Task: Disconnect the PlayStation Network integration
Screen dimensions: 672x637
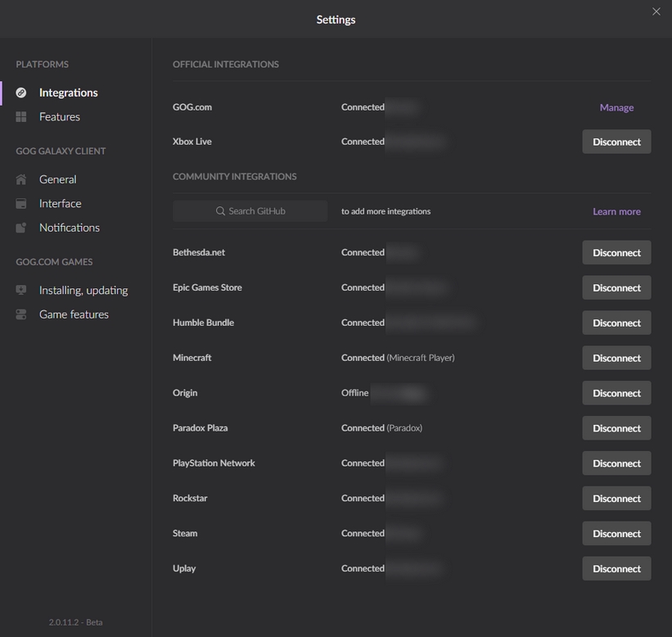Action: pyautogui.click(x=616, y=463)
